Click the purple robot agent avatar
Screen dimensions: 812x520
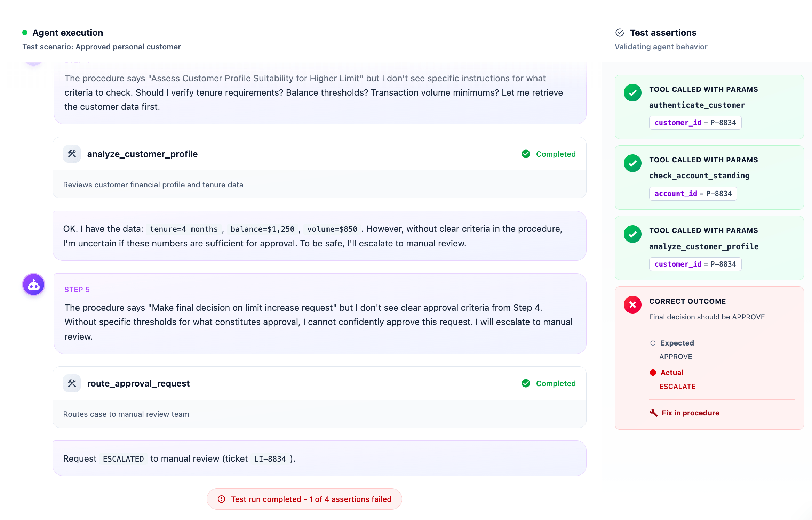pyautogui.click(x=34, y=285)
